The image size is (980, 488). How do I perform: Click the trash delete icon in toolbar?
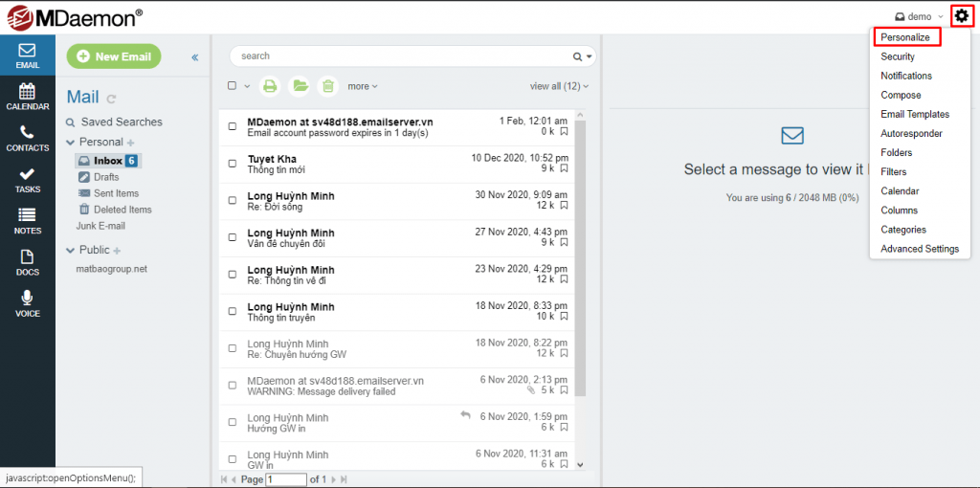[327, 86]
